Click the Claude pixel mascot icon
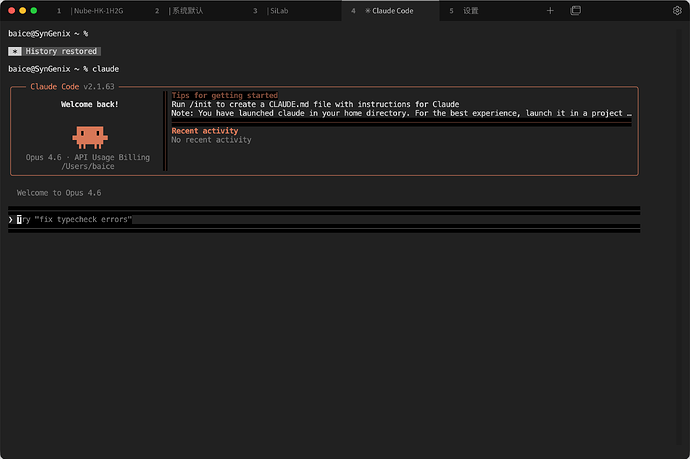Viewport: 690px width, 459px height. 90,137
